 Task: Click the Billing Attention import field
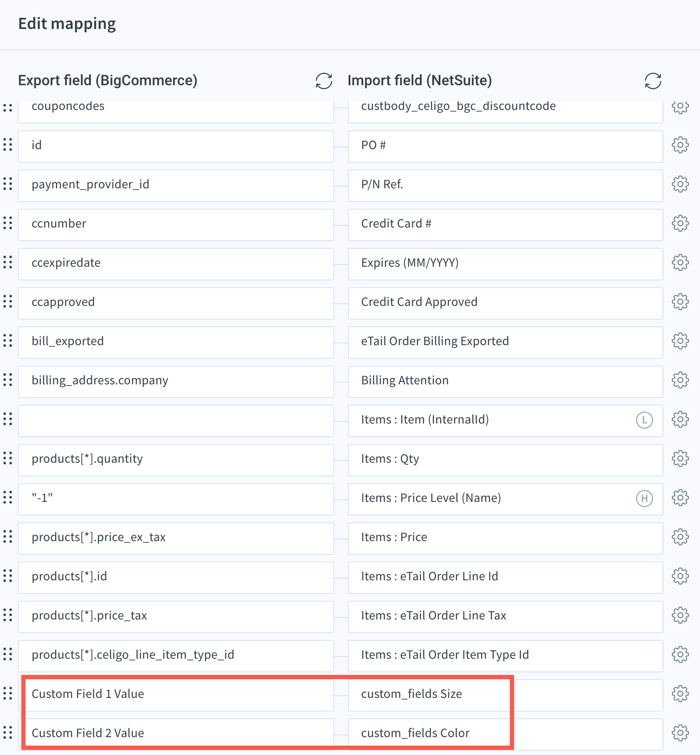click(x=505, y=382)
